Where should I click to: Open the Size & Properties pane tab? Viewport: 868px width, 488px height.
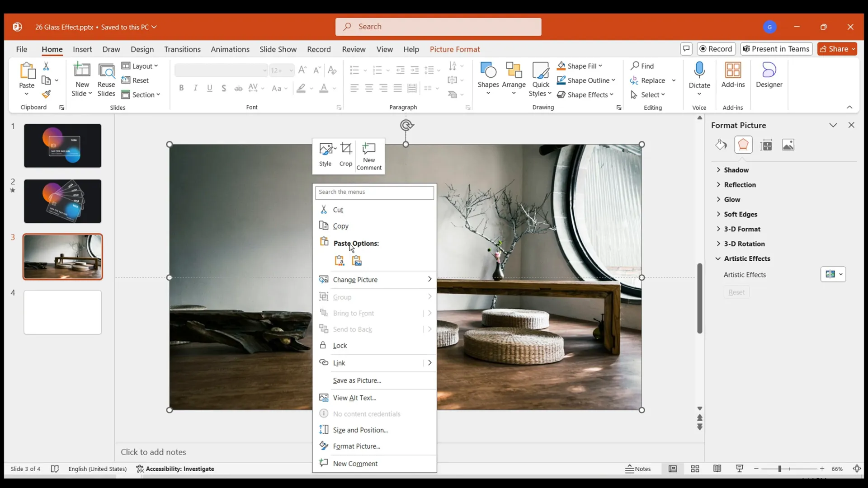pyautogui.click(x=766, y=145)
